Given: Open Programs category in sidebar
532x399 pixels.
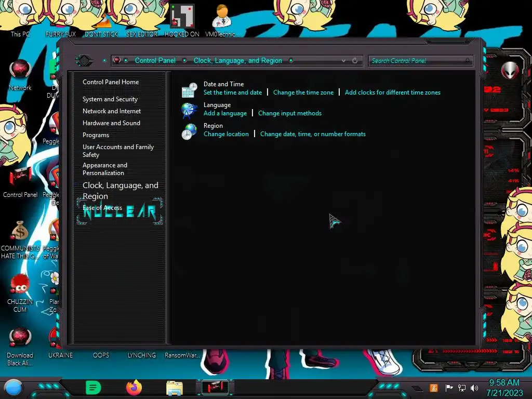Looking at the screenshot, I should (x=96, y=135).
